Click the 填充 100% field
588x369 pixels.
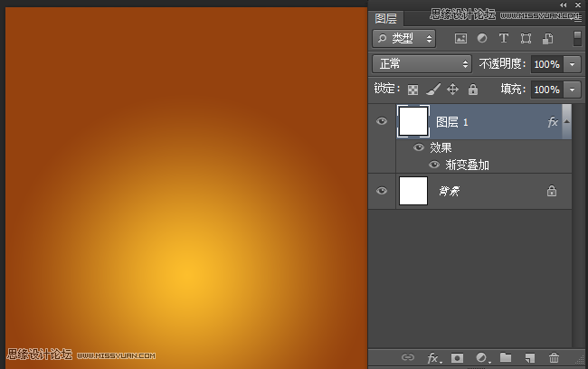pos(547,90)
